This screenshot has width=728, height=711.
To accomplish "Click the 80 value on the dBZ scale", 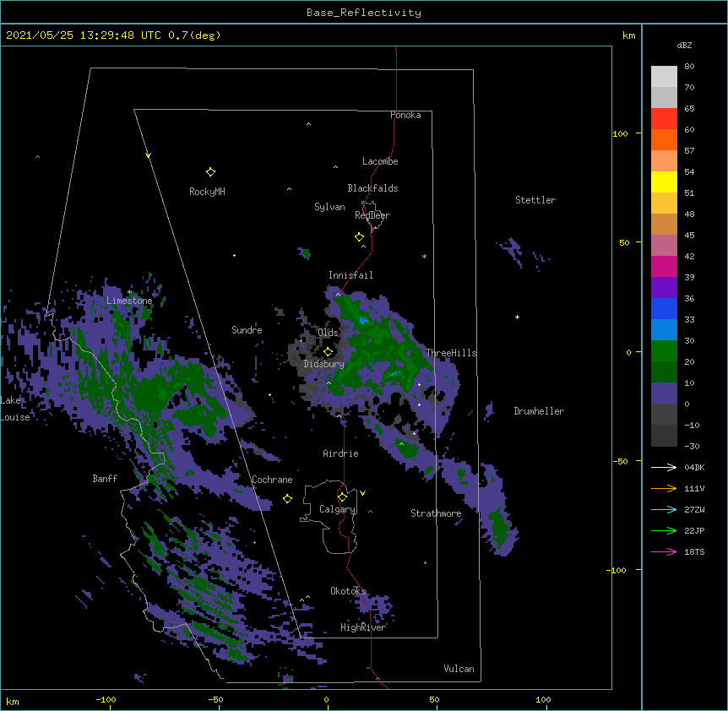I will (689, 67).
